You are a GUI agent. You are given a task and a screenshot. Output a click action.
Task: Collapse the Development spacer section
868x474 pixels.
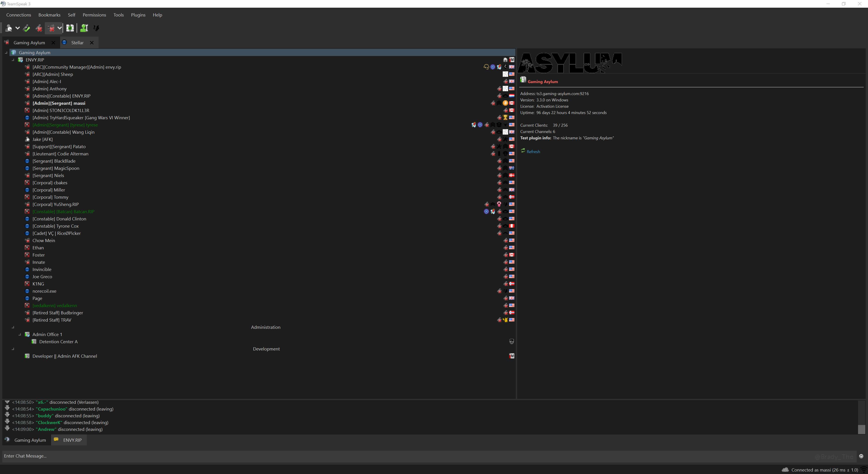pyautogui.click(x=13, y=349)
